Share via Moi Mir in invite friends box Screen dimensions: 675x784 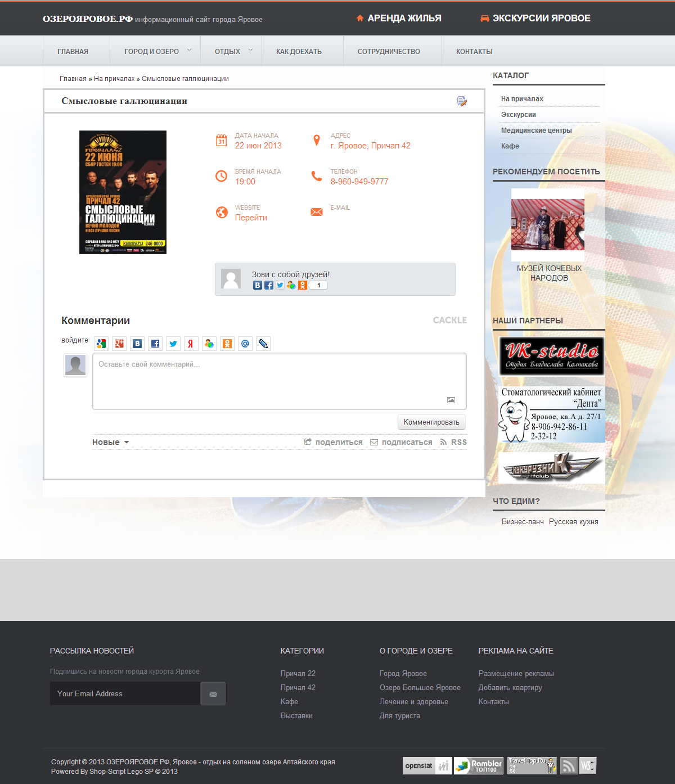[291, 285]
